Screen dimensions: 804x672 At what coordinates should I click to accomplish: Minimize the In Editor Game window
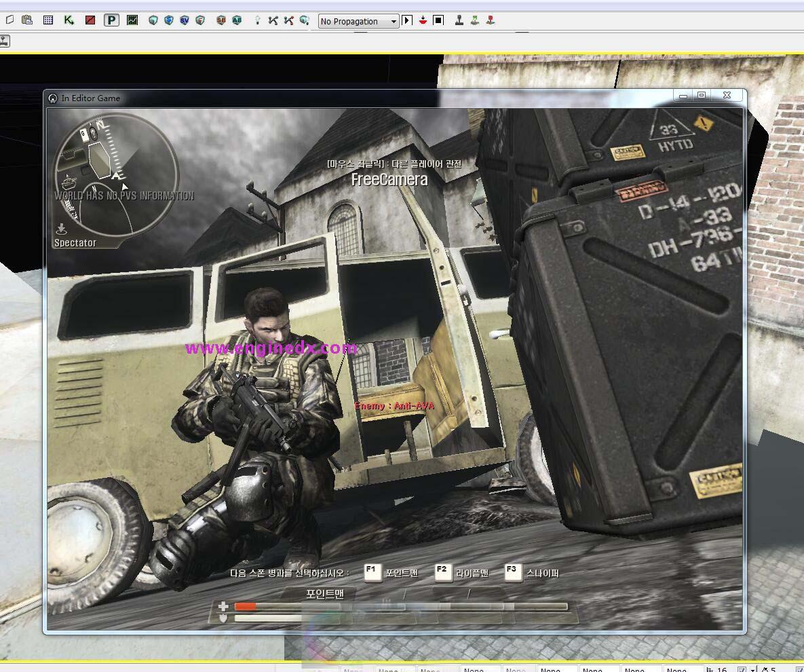pyautogui.click(x=683, y=96)
